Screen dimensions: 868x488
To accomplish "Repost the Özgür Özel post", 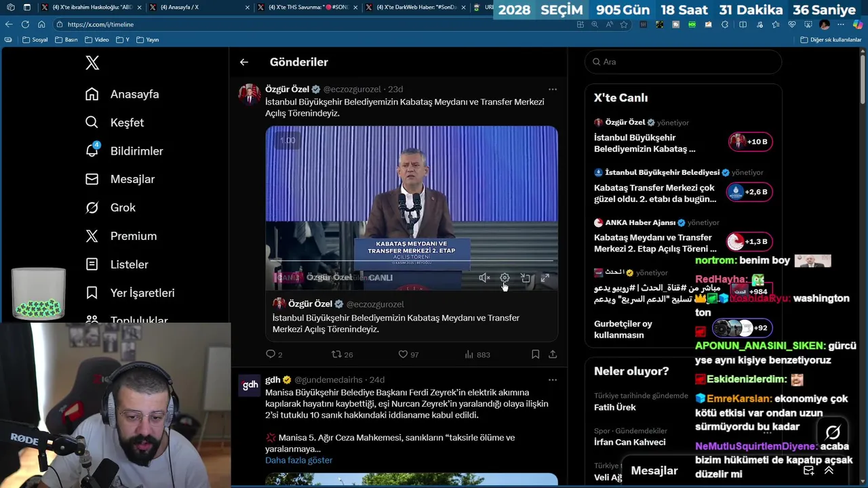I will (x=342, y=354).
